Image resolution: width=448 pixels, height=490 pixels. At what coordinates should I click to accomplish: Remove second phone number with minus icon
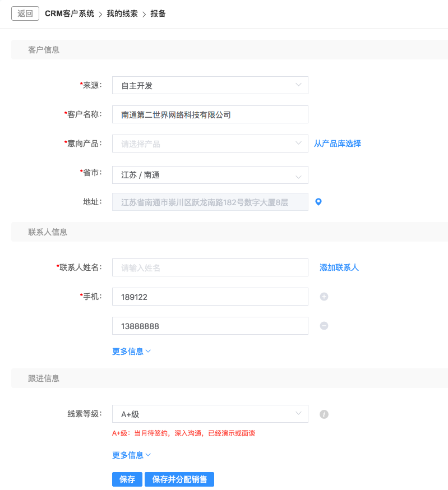pos(324,326)
